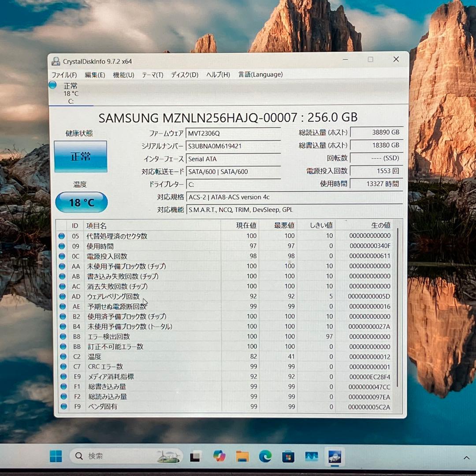Launch Microsoft Edge from the taskbar
476x476 pixels.
[x=265, y=456]
